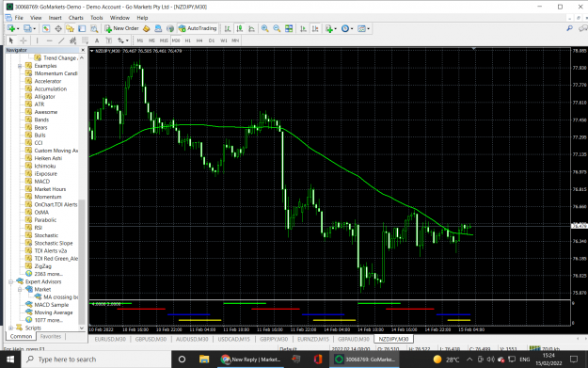This screenshot has width=588, height=368.
Task: Select the trendline drawing tool
Action: tap(61, 40)
